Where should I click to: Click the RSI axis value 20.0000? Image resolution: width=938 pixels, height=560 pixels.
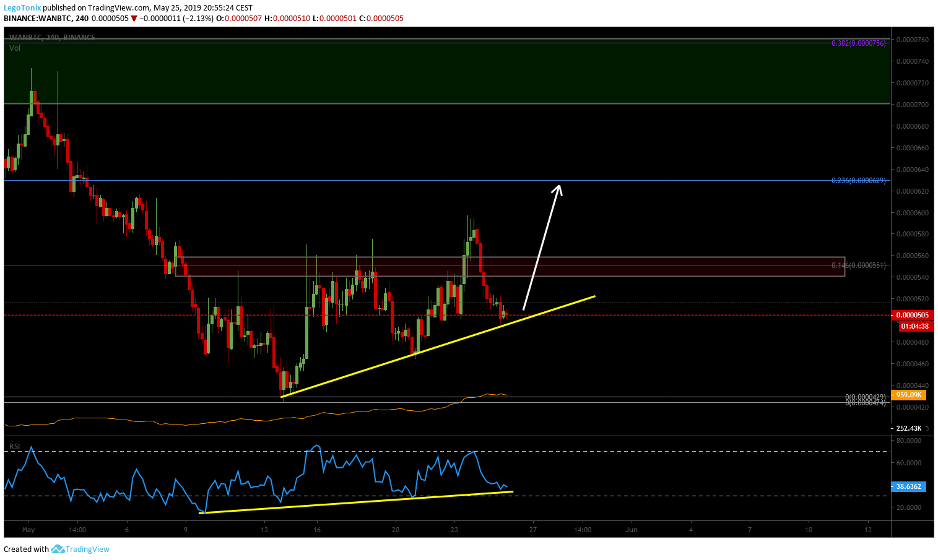coord(908,507)
